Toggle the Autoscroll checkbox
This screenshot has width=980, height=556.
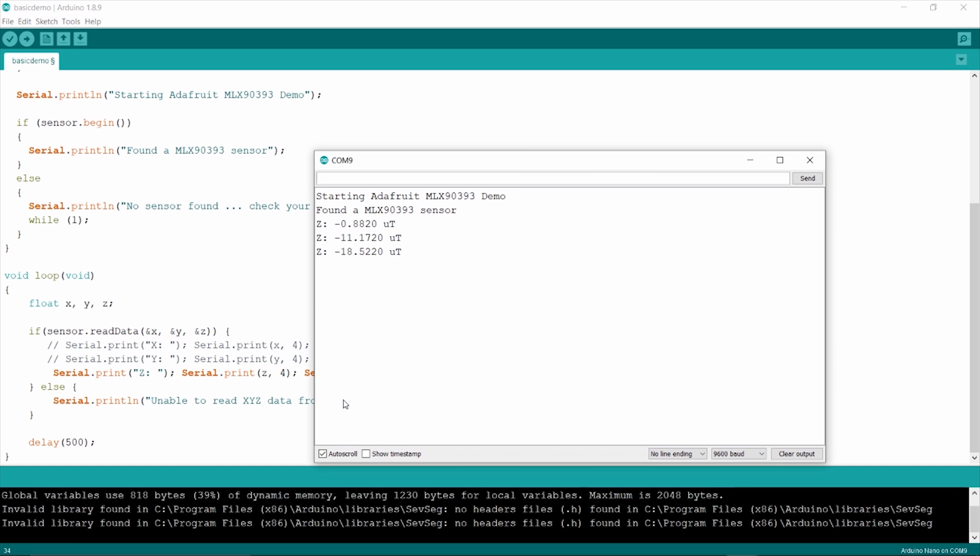(323, 454)
